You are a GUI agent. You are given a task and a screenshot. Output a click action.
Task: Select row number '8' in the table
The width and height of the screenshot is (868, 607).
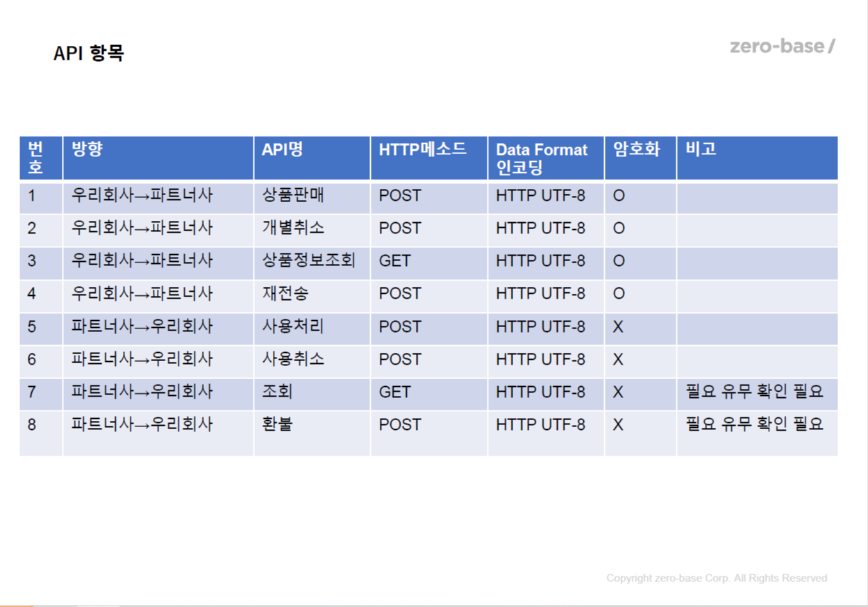coord(41,433)
